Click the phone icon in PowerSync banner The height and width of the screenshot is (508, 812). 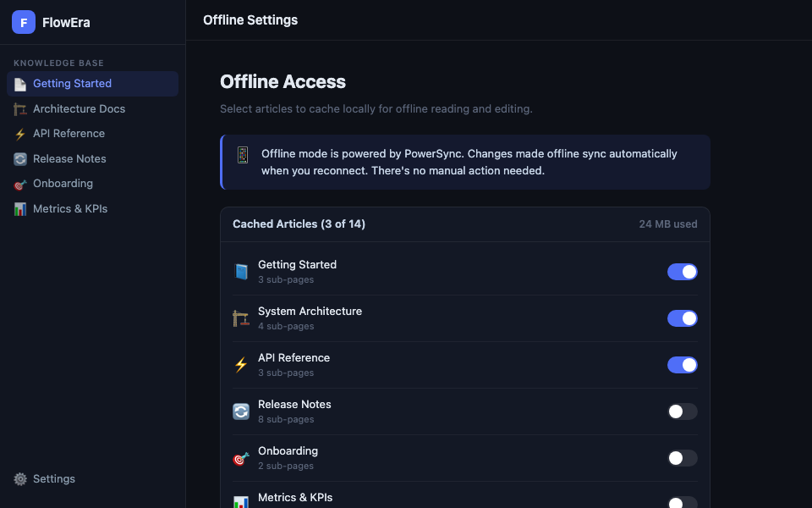pyautogui.click(x=243, y=155)
